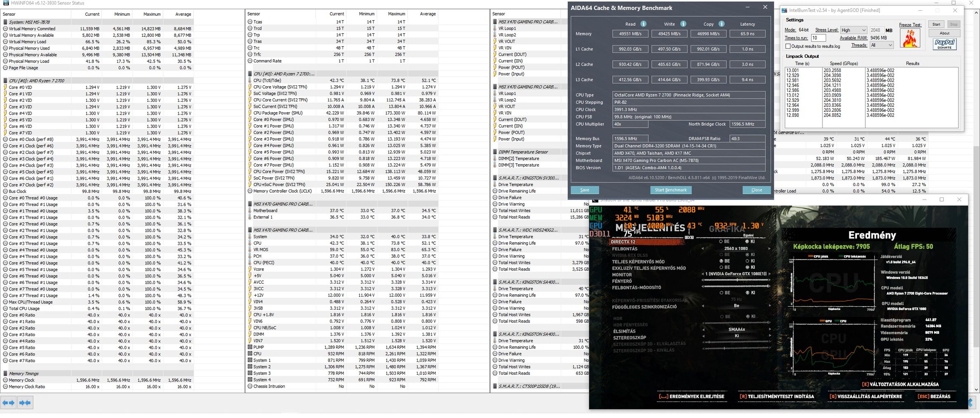Click the IntelBurnTest About button
This screenshot has height=418, width=980.
[945, 33]
